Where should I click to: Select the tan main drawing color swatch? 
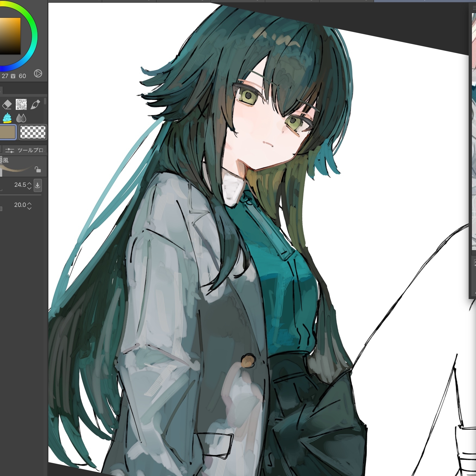tap(8, 132)
